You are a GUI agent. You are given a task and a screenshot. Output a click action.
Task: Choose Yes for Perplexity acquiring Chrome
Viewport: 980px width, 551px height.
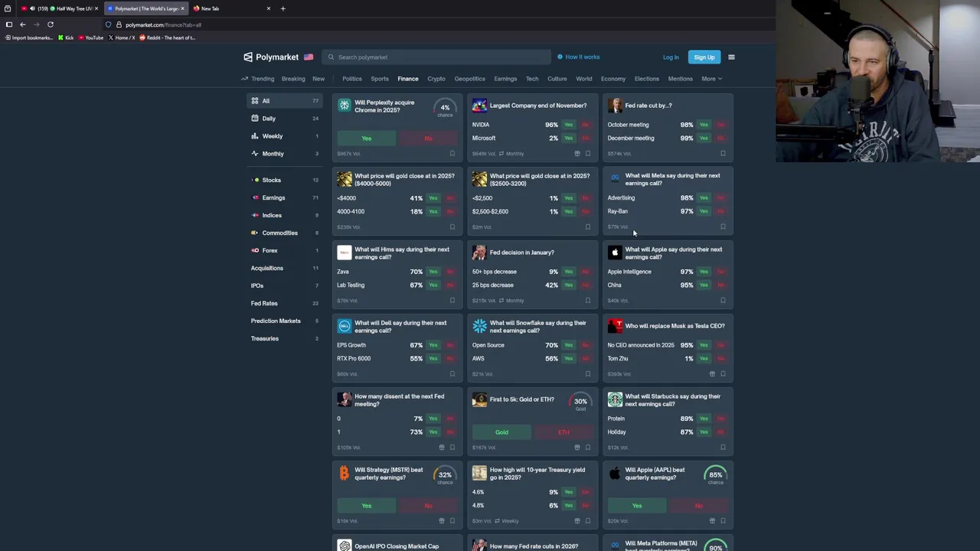click(366, 139)
